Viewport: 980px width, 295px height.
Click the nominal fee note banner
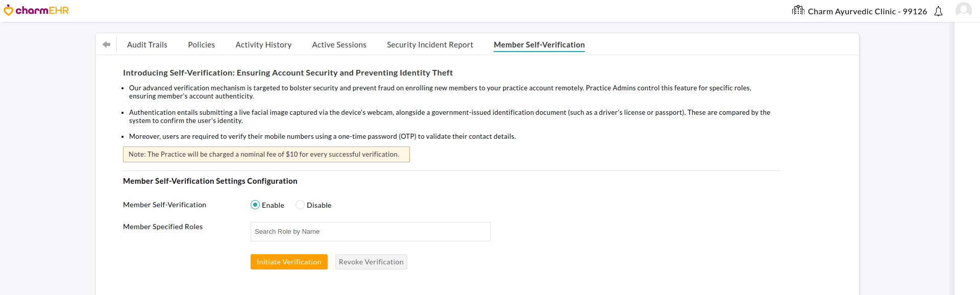coord(266,154)
